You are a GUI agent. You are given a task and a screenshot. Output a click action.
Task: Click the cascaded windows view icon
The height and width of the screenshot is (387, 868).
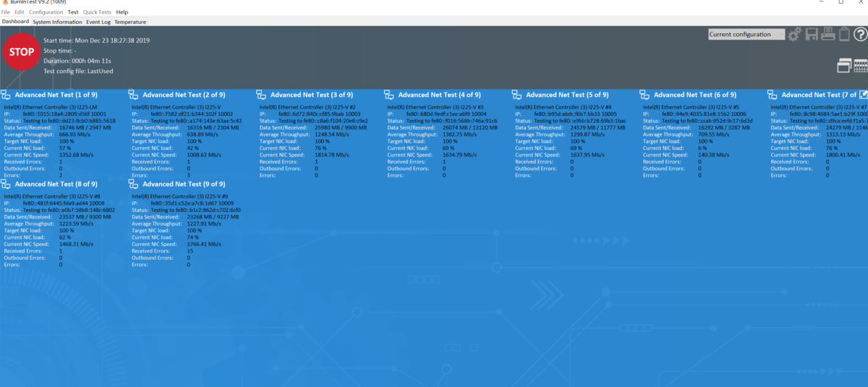tap(843, 65)
